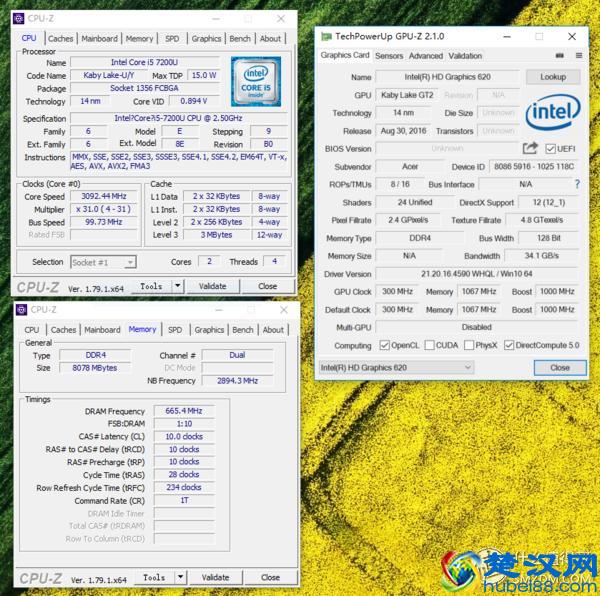The height and width of the screenshot is (596, 600).
Task: Click the Bus Interface question mark icon
Action: click(x=577, y=184)
